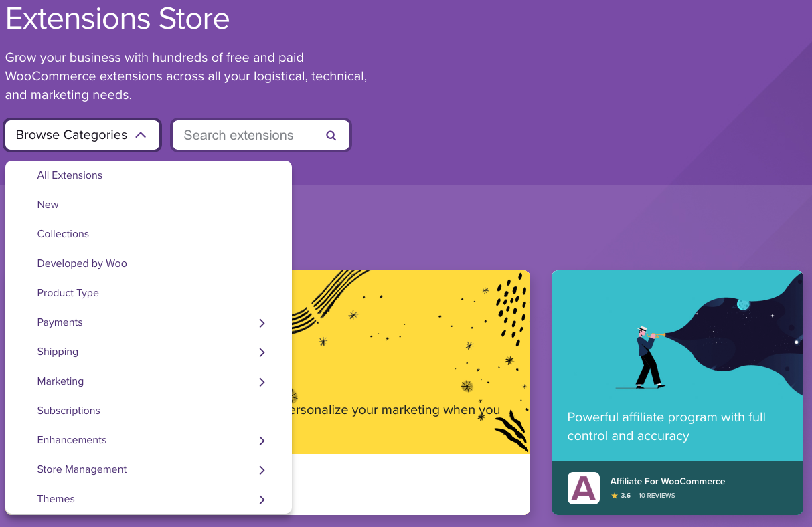This screenshot has width=812, height=527.
Task: Click "Powerful affiliate program" card text
Action: tap(666, 427)
